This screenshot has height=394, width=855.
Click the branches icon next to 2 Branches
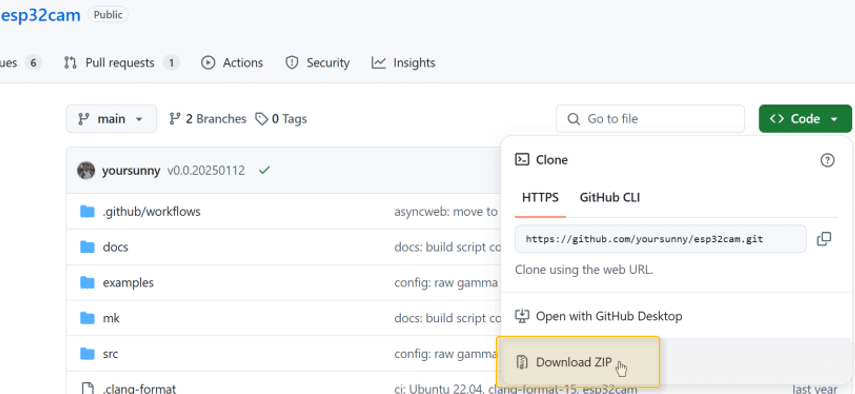coord(174,119)
